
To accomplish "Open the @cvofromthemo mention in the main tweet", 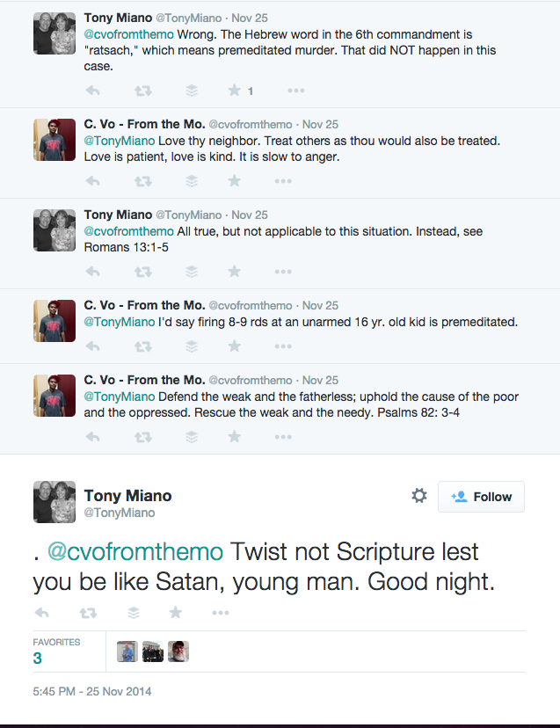I will pyautogui.click(x=135, y=552).
